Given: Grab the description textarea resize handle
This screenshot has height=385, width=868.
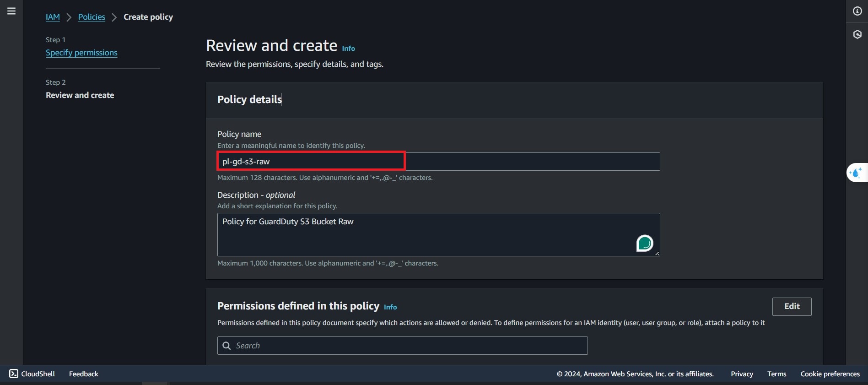Looking at the screenshot, I should [x=657, y=253].
